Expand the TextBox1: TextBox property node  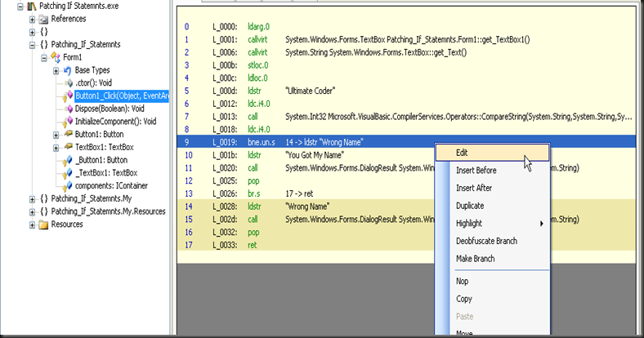coord(56,147)
